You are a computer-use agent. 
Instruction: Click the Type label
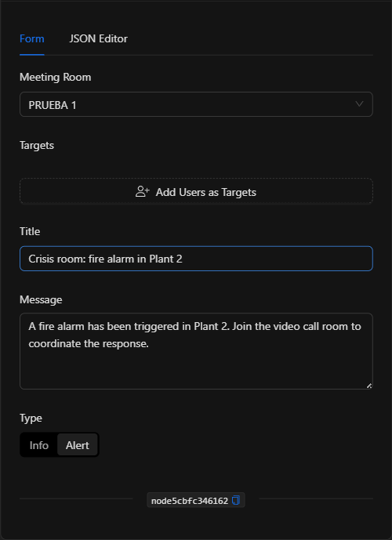(x=31, y=418)
